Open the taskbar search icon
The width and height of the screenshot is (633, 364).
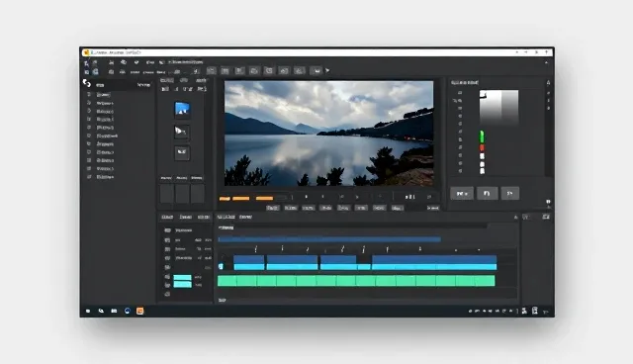coord(101,311)
